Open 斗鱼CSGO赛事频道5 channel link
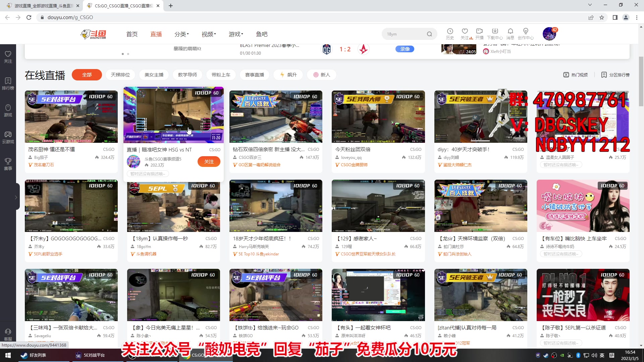 click(163, 159)
